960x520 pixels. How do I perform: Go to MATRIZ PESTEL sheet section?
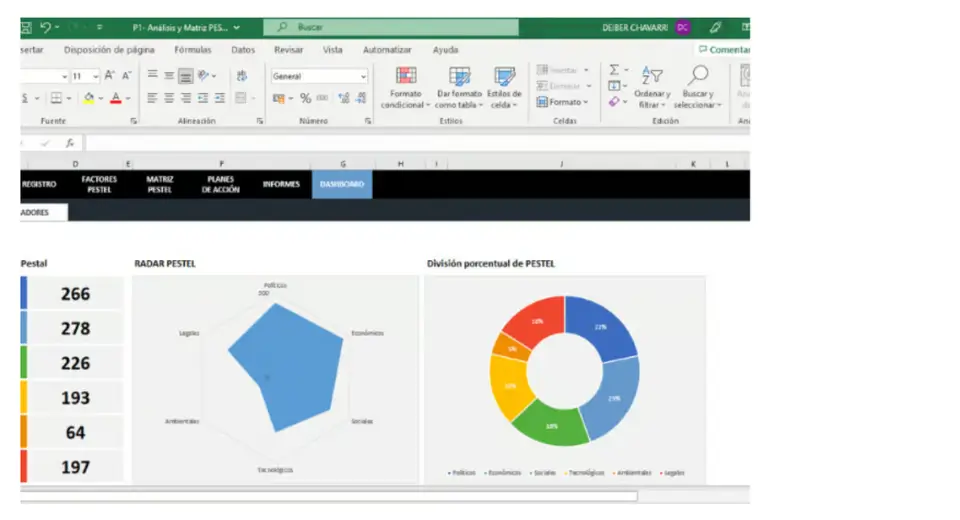pos(160,184)
